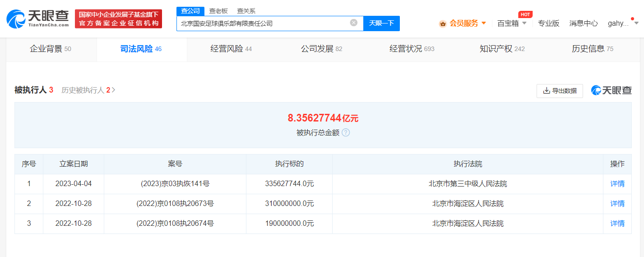644x257 pixels.
Task: Open the 百宝箱 dropdown menu
Action: coord(512,23)
